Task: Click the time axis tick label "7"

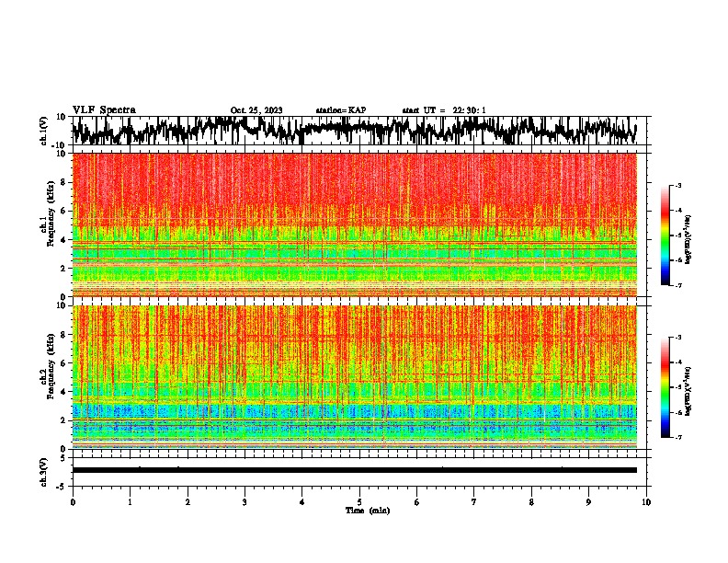Action: coord(474,502)
